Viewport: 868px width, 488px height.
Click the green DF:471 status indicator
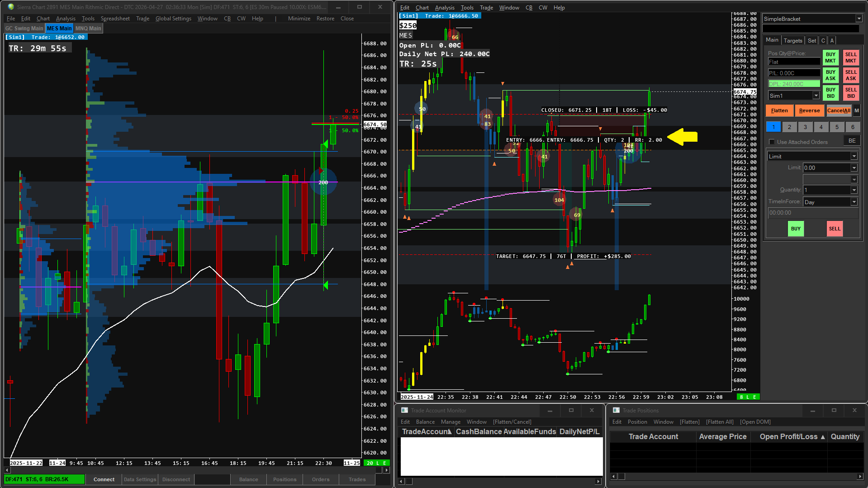44,479
